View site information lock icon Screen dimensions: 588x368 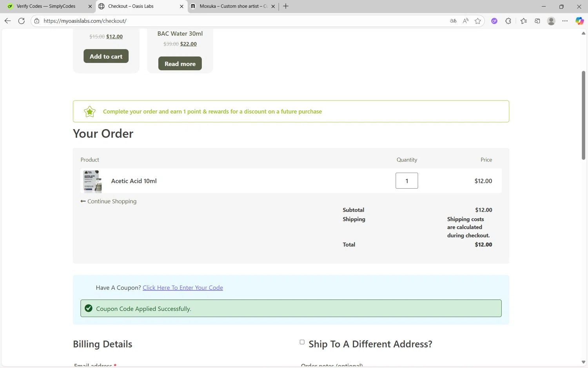[x=37, y=21]
